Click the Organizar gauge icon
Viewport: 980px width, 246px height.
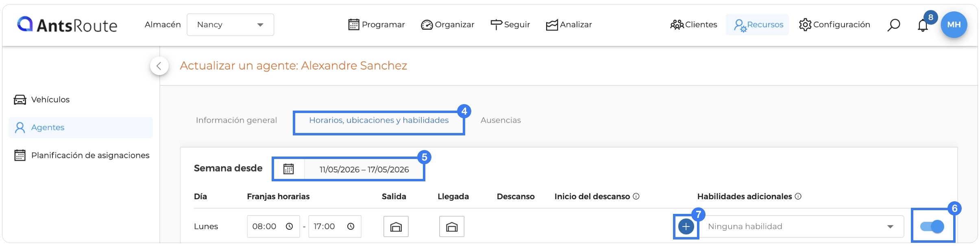pos(427,25)
